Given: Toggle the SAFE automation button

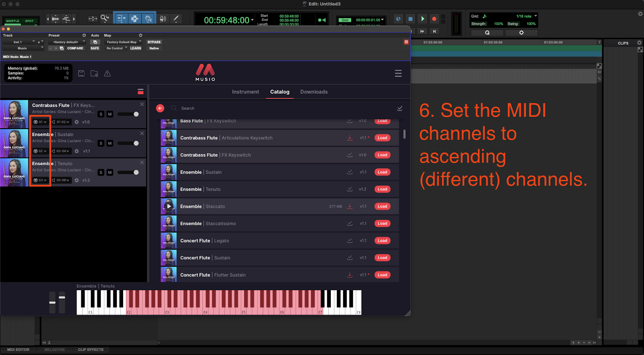Looking at the screenshot, I should [x=95, y=48].
